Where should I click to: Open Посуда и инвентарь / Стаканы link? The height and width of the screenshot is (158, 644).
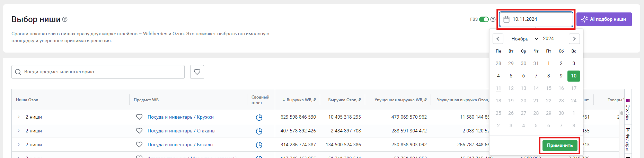coord(182,131)
